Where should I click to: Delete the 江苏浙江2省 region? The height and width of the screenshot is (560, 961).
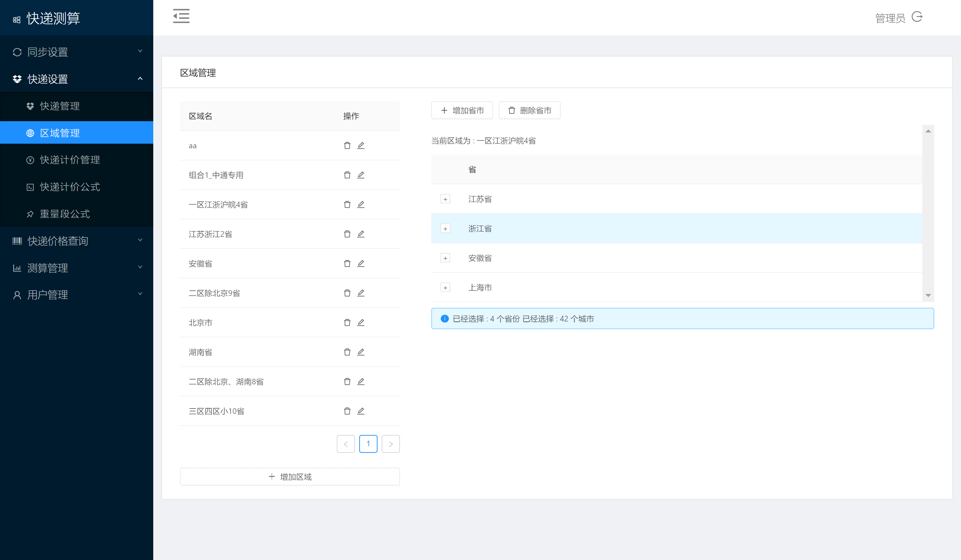[347, 234]
